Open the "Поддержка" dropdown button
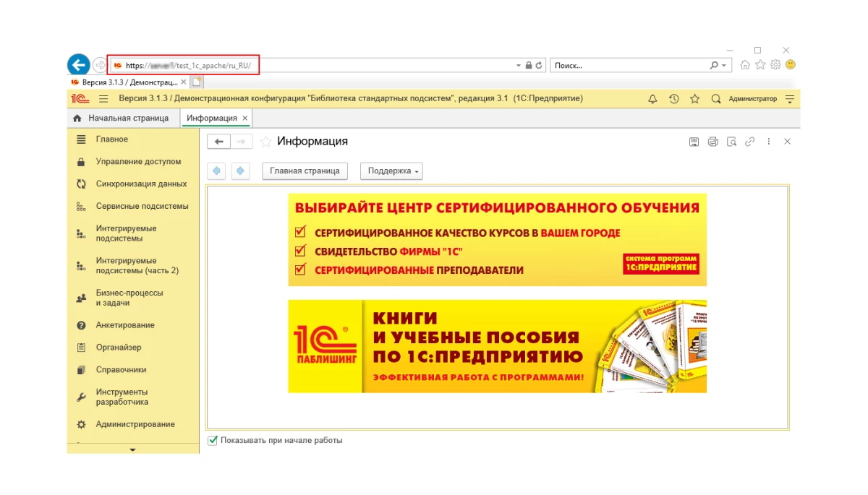Image resolution: width=868 pixels, height=495 pixels. [x=391, y=171]
